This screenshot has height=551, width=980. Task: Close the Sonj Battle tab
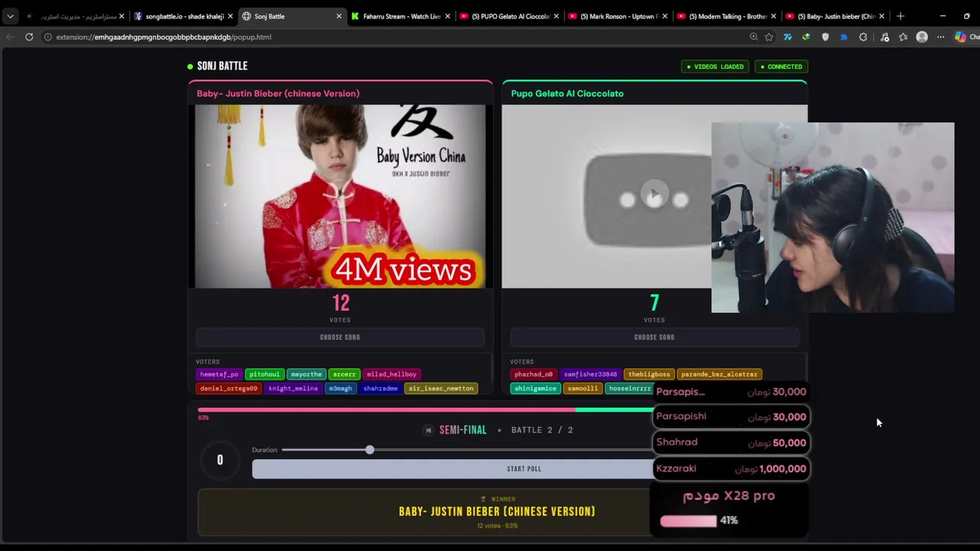pyautogui.click(x=339, y=16)
